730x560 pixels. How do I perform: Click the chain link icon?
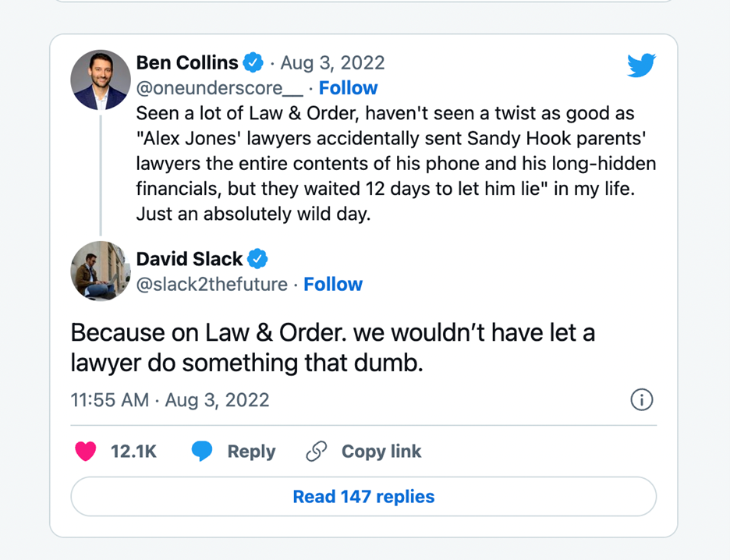pos(316,451)
